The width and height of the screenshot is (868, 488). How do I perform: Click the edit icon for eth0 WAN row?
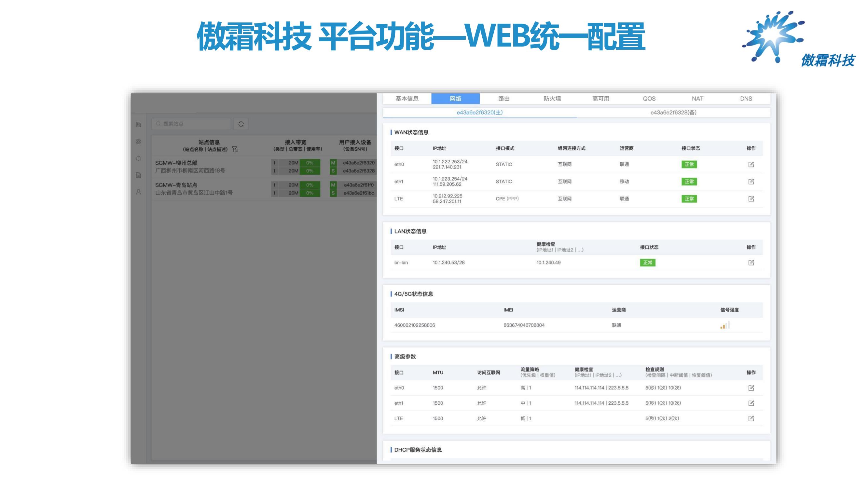[x=751, y=164]
